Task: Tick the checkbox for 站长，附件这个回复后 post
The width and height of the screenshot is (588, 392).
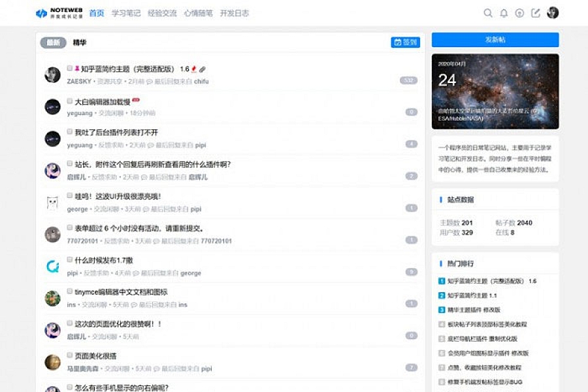Action: tap(70, 163)
